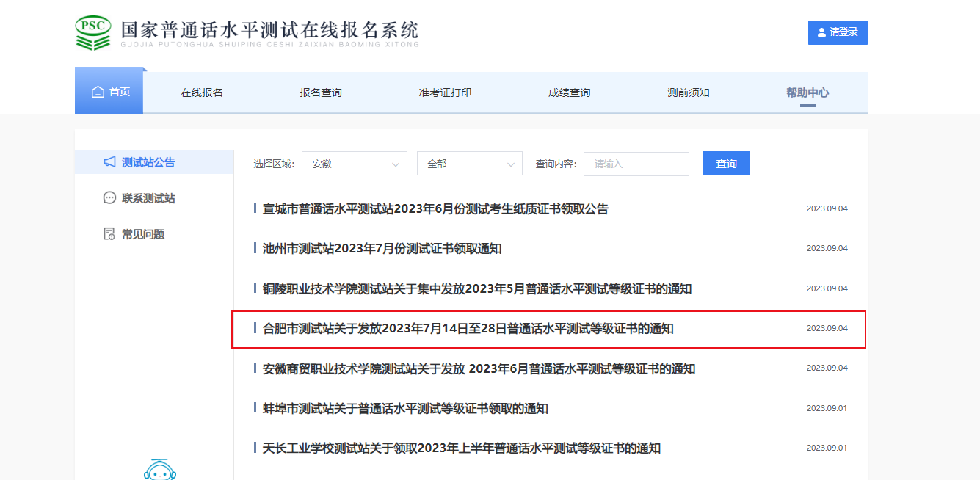980x480 pixels.
Task: Click the arrow of the 安徽 dropdown
Action: pyautogui.click(x=395, y=164)
